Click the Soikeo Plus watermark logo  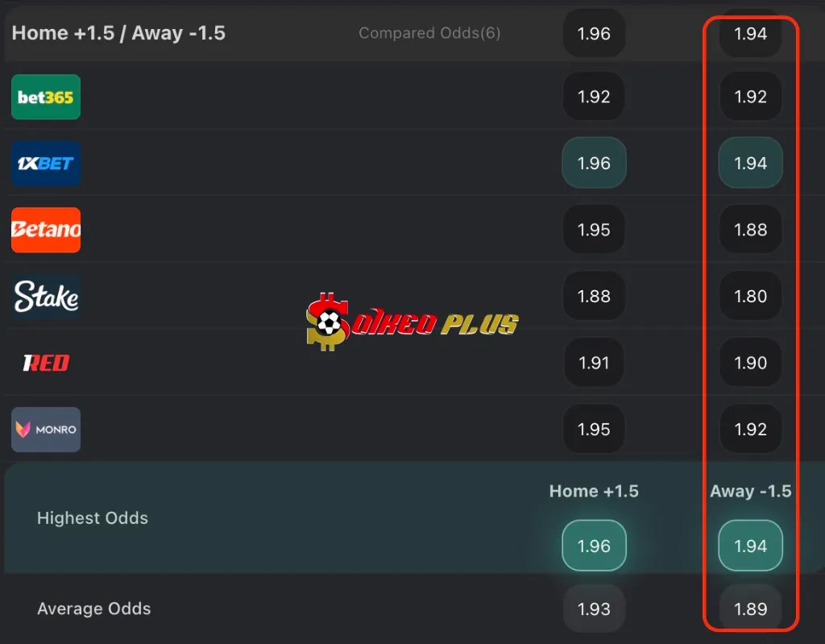click(x=412, y=322)
